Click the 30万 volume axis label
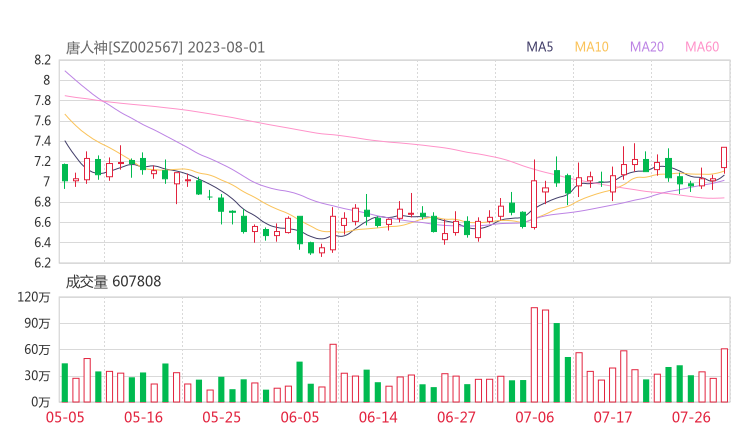Screen dimensions: 740x440 click(x=37, y=376)
